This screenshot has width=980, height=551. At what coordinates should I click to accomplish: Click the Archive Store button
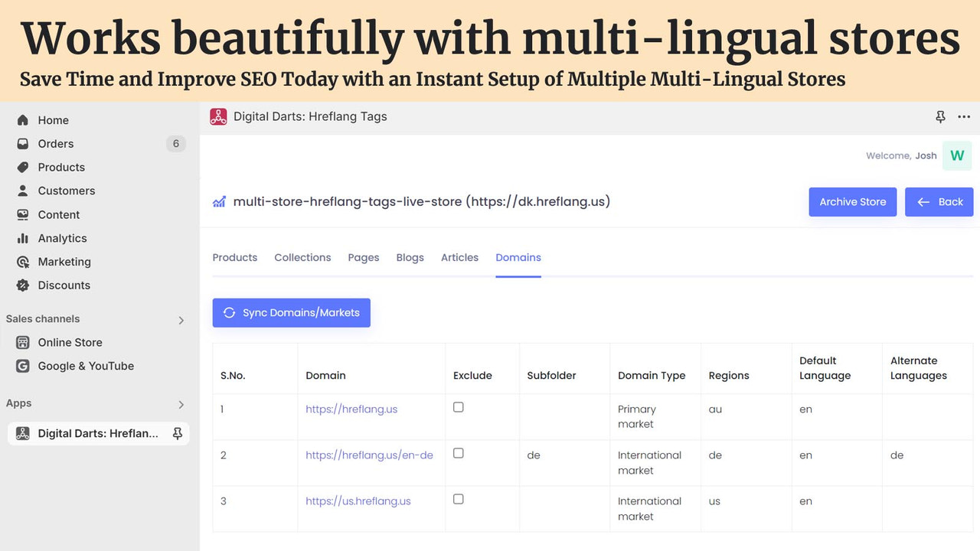[852, 201]
